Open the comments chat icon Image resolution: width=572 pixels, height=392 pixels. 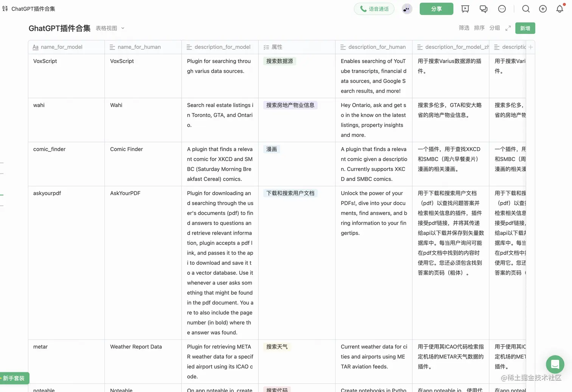pos(483,9)
